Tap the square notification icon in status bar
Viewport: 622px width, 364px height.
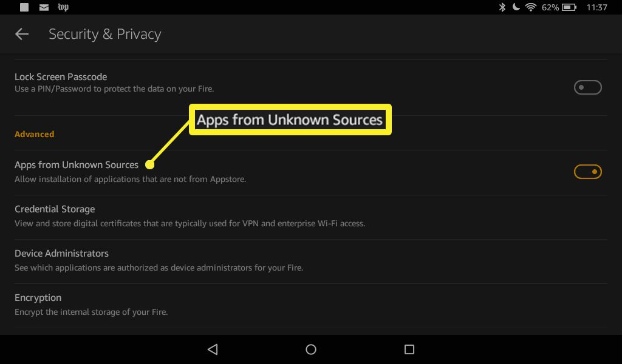(x=24, y=7)
